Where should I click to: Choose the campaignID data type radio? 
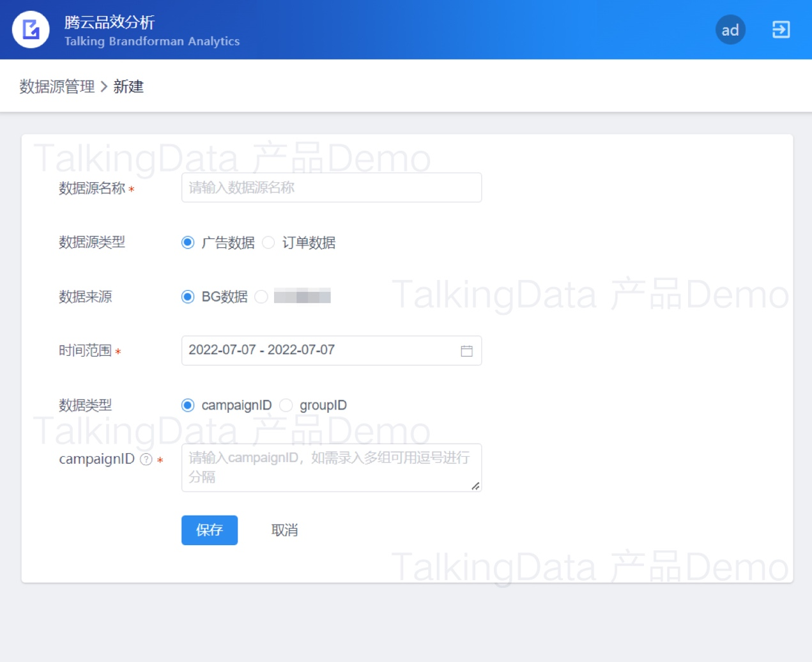188,406
